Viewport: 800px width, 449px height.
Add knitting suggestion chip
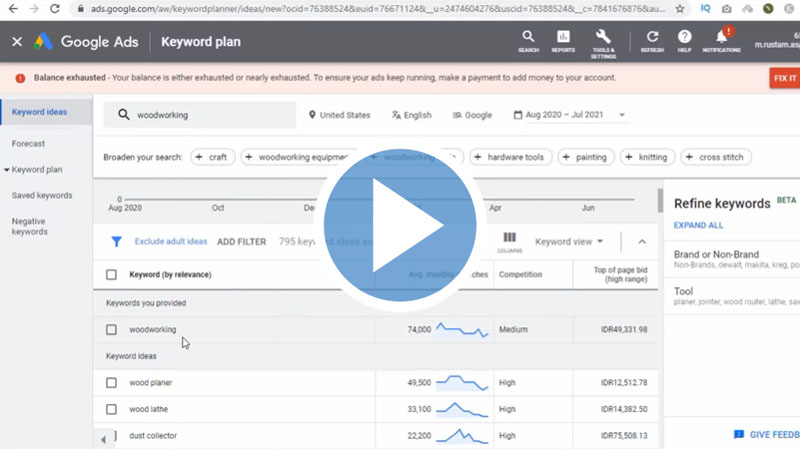point(647,157)
